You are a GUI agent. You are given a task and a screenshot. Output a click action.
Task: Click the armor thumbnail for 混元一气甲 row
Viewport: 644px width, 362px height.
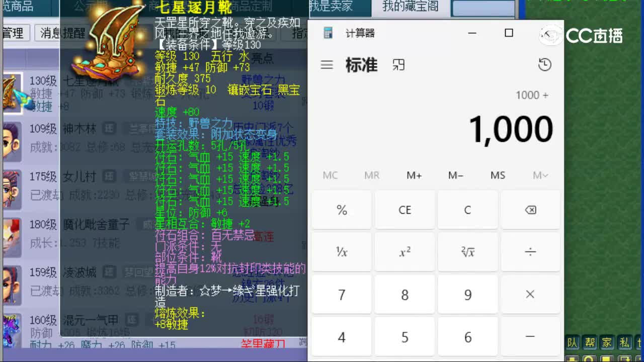point(13,330)
